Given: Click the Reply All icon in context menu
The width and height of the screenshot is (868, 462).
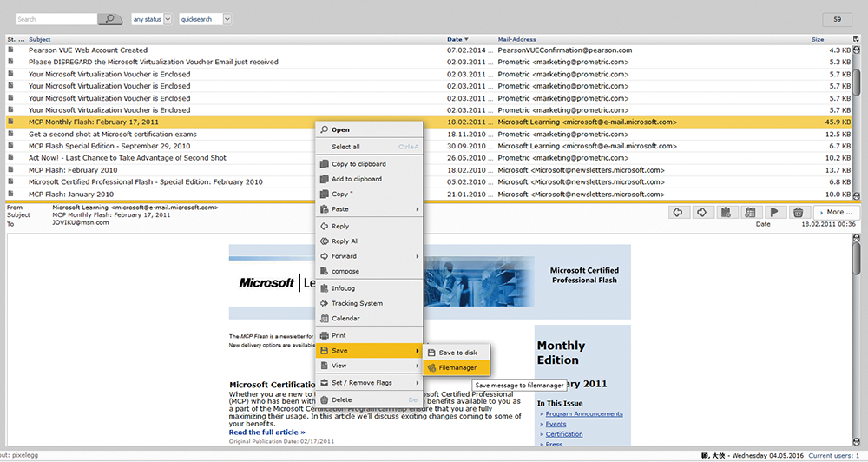Looking at the screenshot, I should [325, 241].
